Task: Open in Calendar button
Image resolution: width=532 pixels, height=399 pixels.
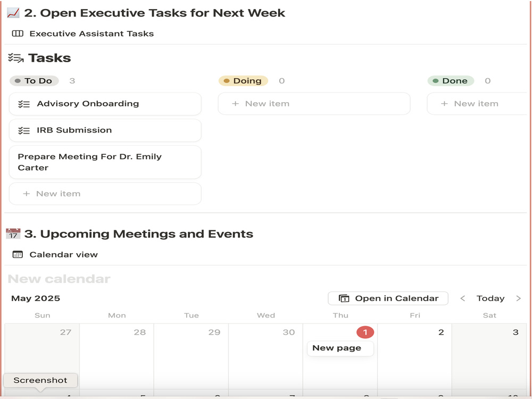Action: pyautogui.click(x=388, y=298)
